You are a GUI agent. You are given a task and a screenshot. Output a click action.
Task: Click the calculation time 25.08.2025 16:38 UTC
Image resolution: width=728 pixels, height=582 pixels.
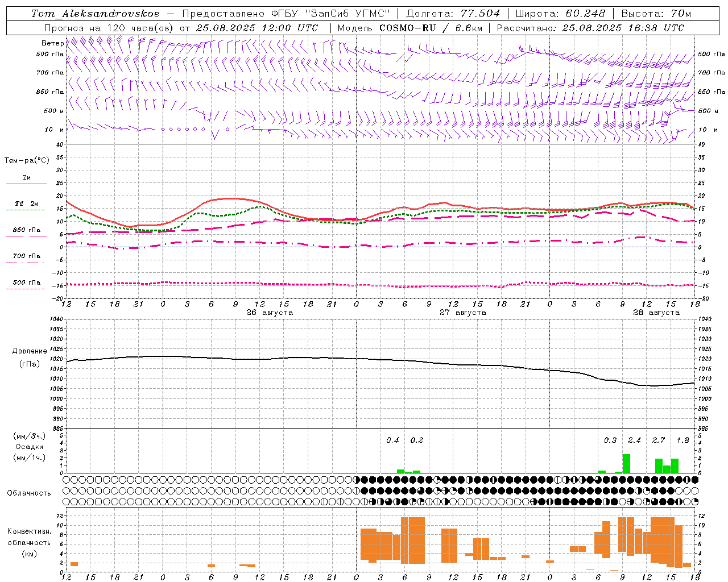[x=623, y=28]
